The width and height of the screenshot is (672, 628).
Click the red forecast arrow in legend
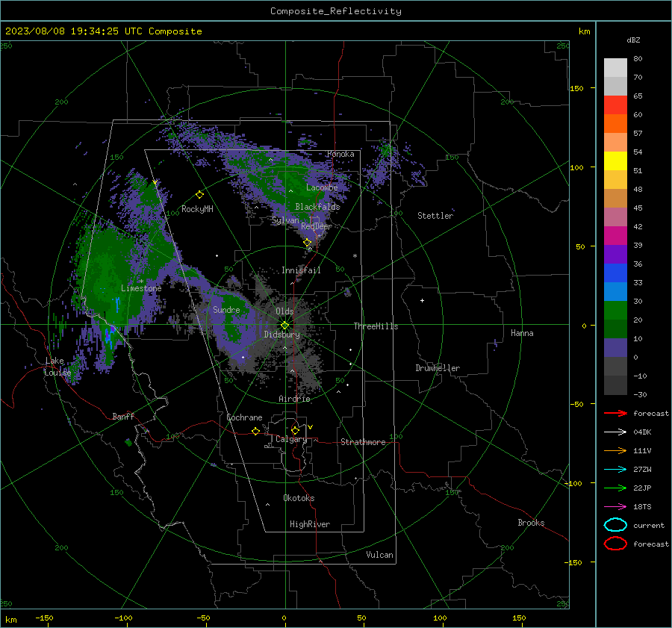[x=615, y=413]
